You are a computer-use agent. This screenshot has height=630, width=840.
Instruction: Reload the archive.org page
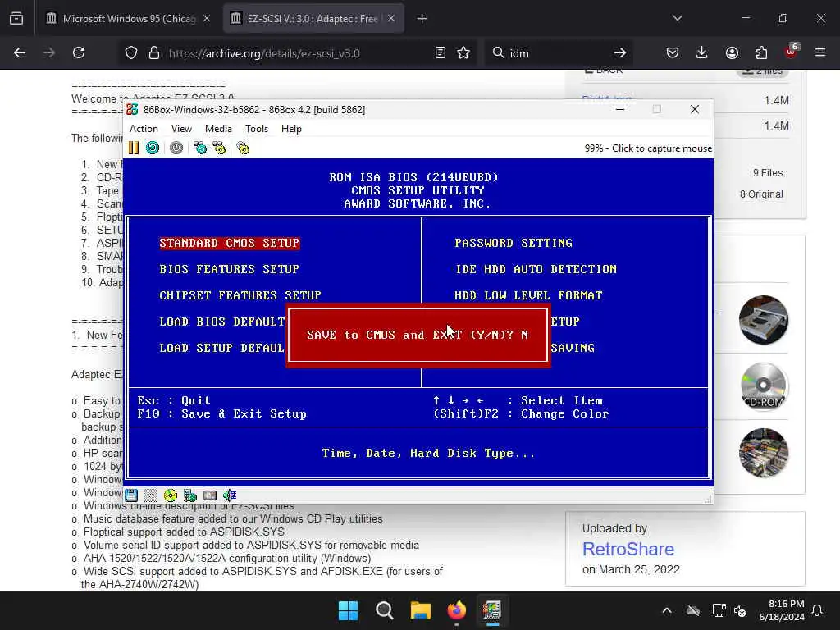coord(79,52)
